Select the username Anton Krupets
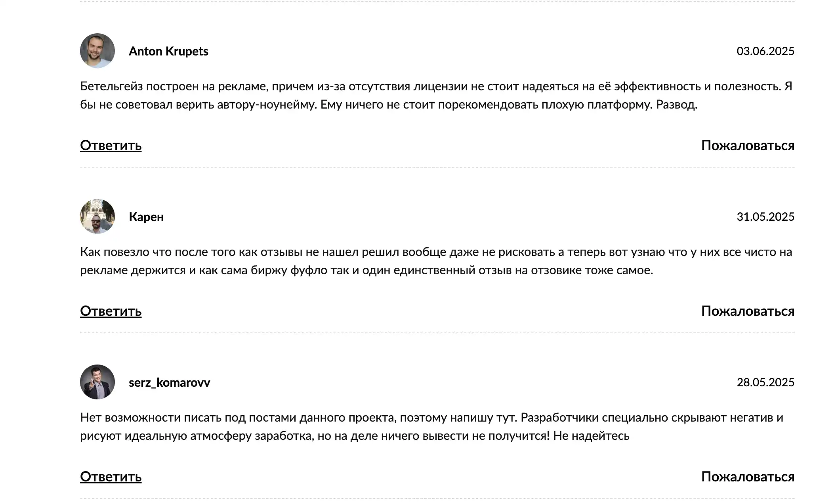 168,51
